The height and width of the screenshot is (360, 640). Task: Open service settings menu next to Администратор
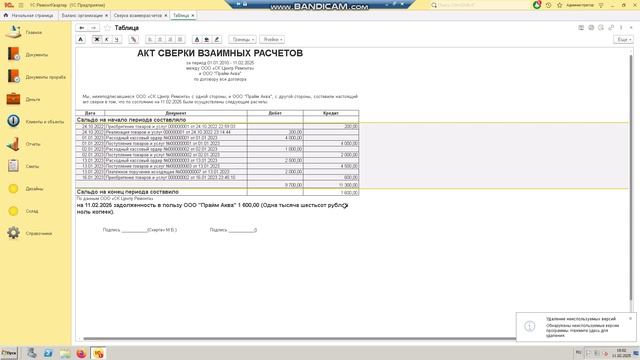tap(601, 5)
